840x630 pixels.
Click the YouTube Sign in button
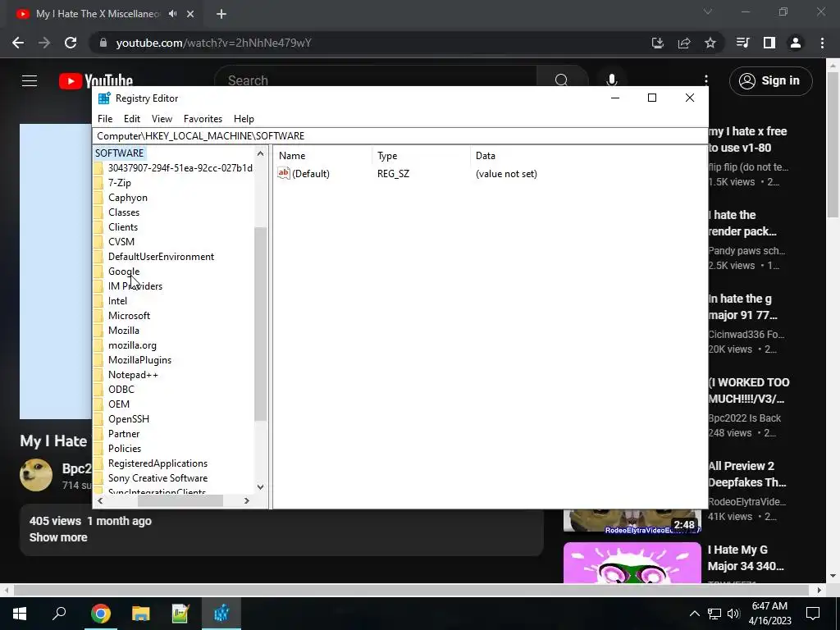pos(770,81)
